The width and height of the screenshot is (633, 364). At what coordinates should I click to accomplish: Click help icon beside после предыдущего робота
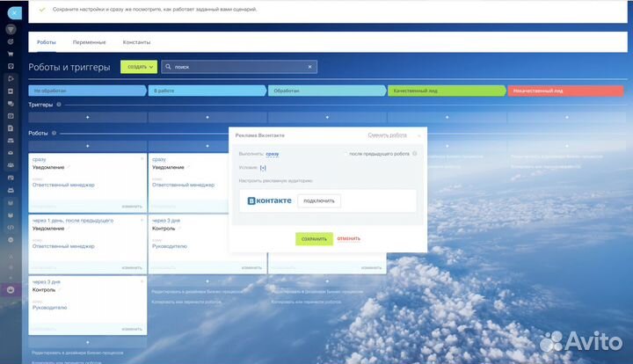tap(415, 154)
